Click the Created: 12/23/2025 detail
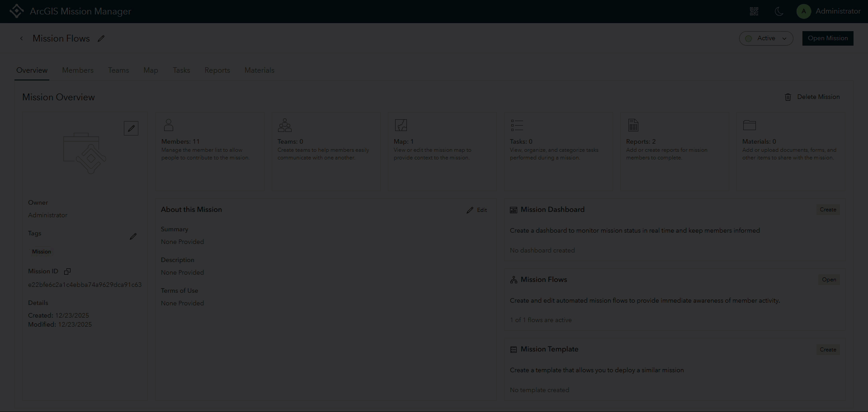 coord(59,316)
